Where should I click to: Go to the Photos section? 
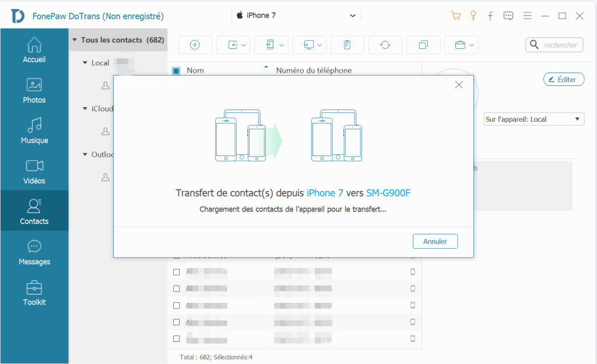(34, 90)
